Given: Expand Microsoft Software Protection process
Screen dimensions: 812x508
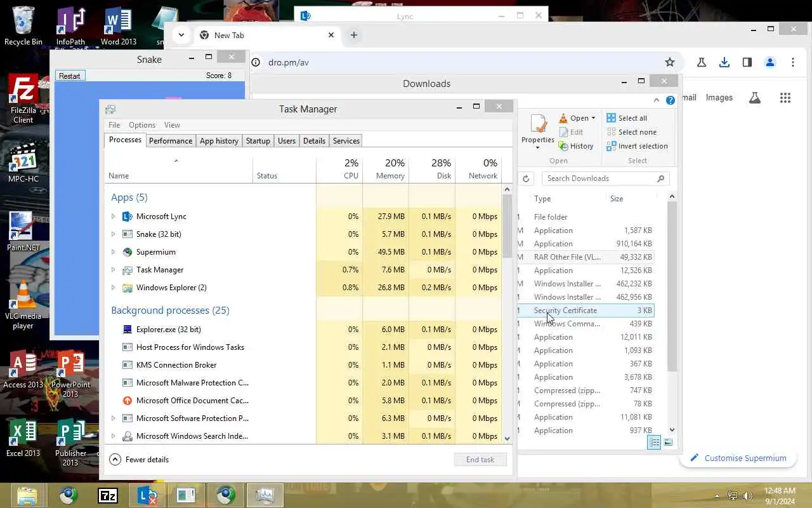Looking at the screenshot, I should [x=113, y=418].
